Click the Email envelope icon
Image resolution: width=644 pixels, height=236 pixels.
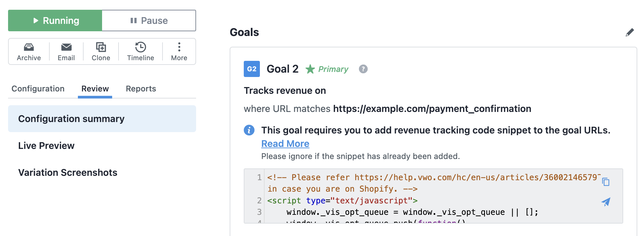66,47
